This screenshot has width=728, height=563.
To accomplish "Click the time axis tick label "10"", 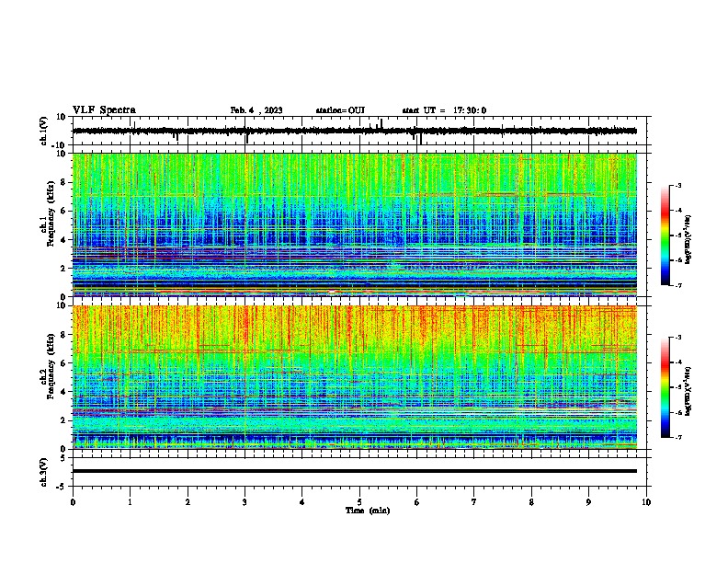I will coord(646,502).
